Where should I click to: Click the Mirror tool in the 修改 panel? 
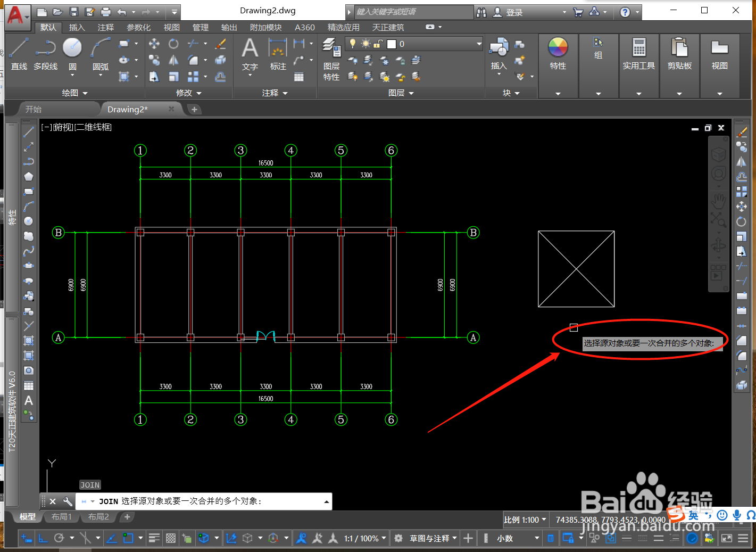coord(173,60)
